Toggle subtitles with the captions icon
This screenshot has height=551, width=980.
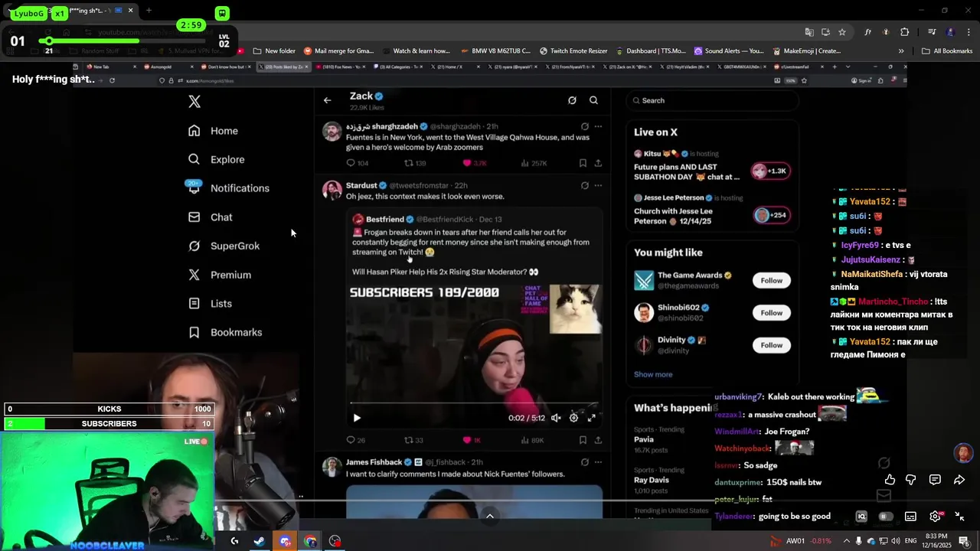click(x=910, y=517)
